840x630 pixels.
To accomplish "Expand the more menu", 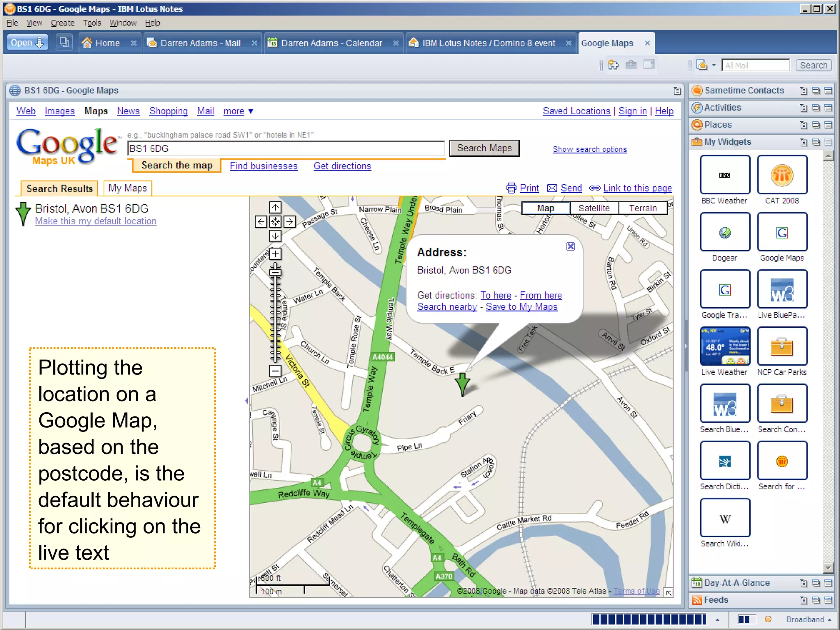I will [x=238, y=111].
